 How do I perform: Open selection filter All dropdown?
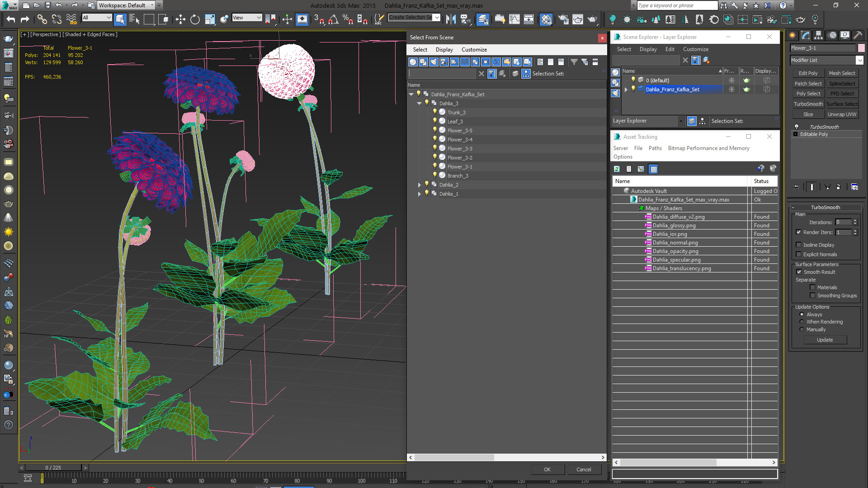[x=108, y=18]
